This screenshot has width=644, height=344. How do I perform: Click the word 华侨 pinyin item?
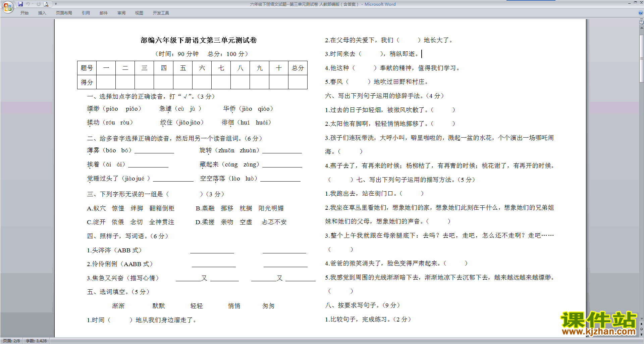(x=249, y=109)
